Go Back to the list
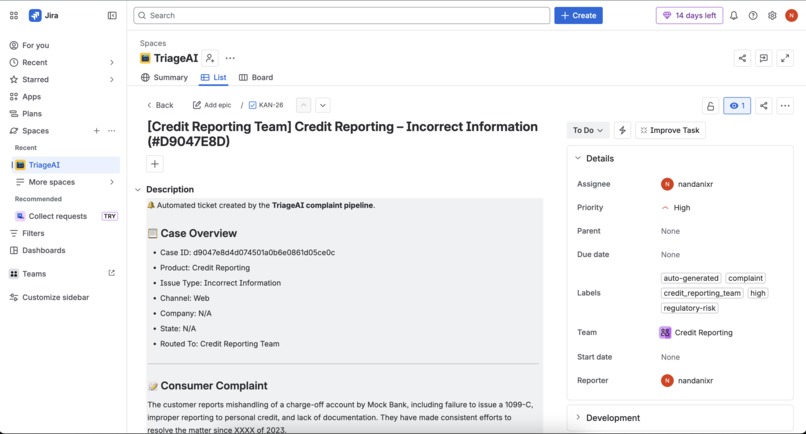The image size is (806, 434). [160, 105]
